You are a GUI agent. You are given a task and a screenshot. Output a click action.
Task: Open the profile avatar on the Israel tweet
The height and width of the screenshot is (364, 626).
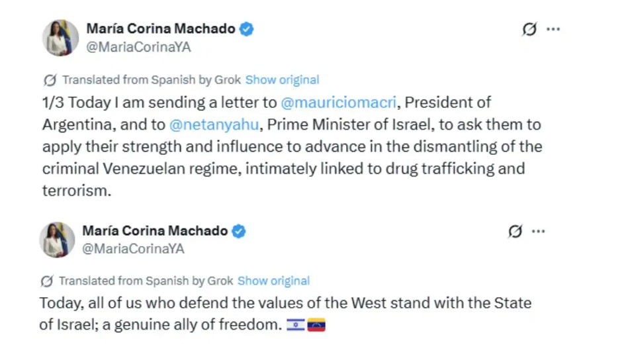pos(57,240)
